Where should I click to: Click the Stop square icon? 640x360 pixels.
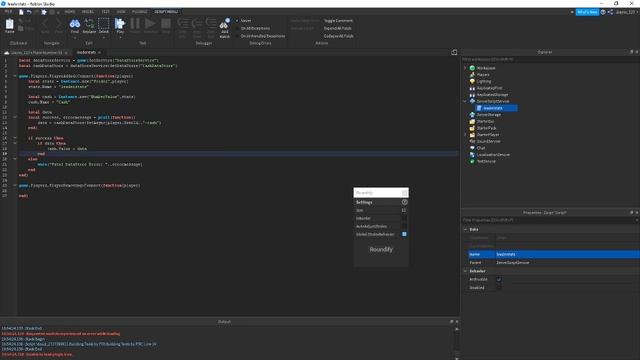(166, 24)
